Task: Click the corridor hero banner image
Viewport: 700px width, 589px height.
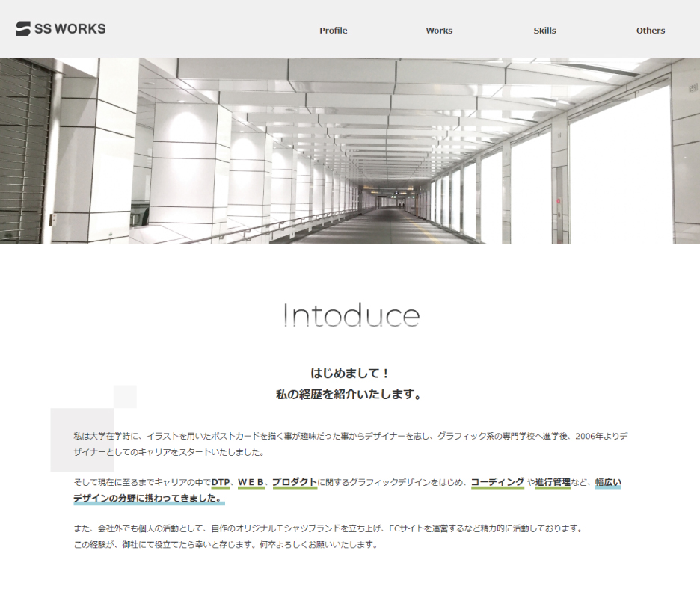Action: [350, 150]
